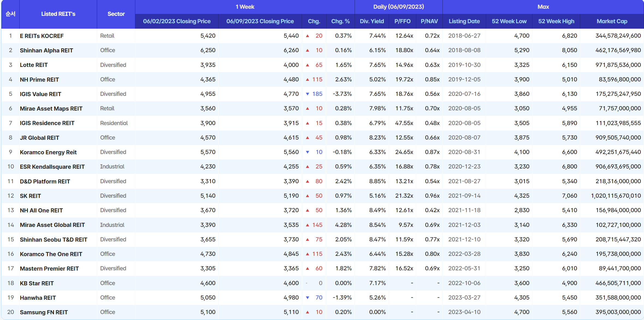Click the P/NAV column header
Viewport: 644px width, 320px height.
pyautogui.click(x=429, y=21)
